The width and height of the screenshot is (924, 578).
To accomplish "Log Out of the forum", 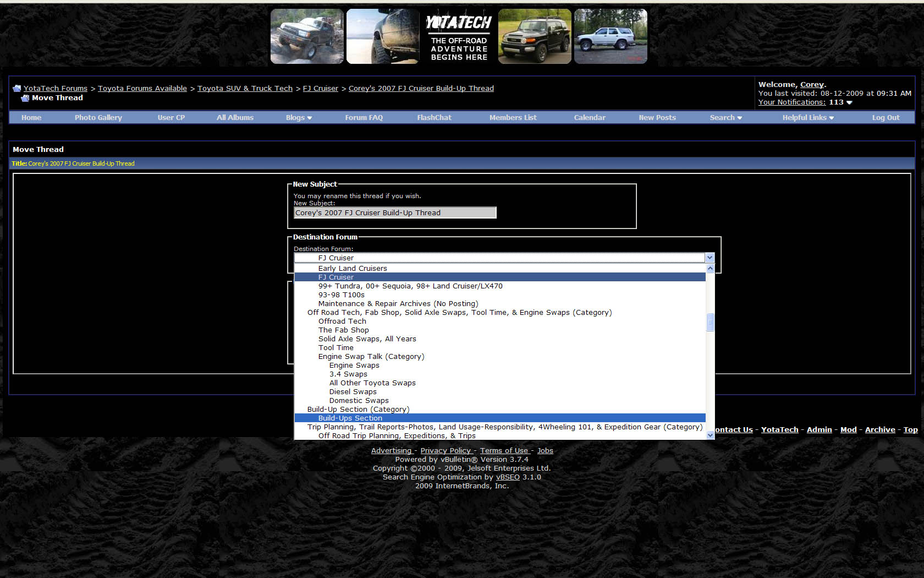I will (886, 118).
